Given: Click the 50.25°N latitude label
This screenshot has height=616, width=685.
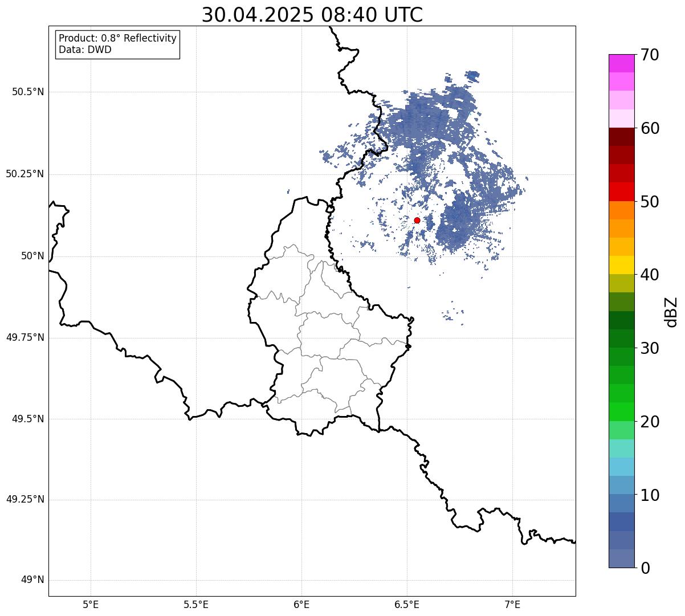Looking at the screenshot, I should point(25,174).
